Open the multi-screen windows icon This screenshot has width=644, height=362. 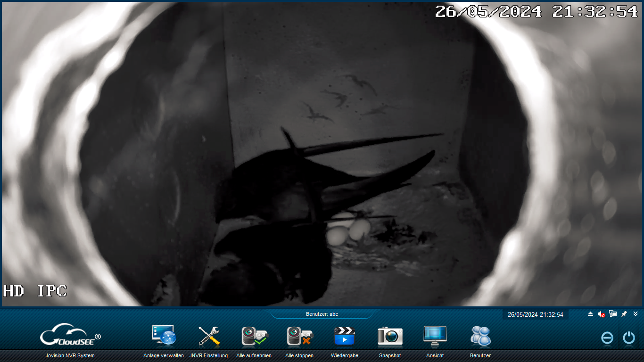pos(613,314)
